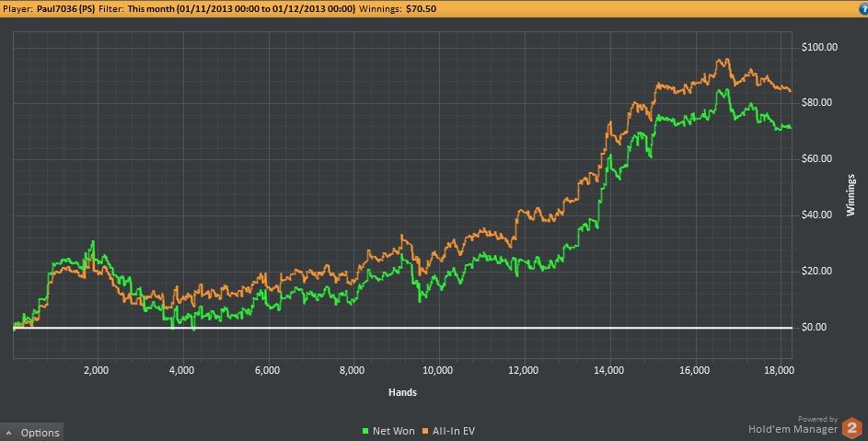Click the 18,000 hands tick label
The height and width of the screenshot is (441, 868).
point(780,370)
